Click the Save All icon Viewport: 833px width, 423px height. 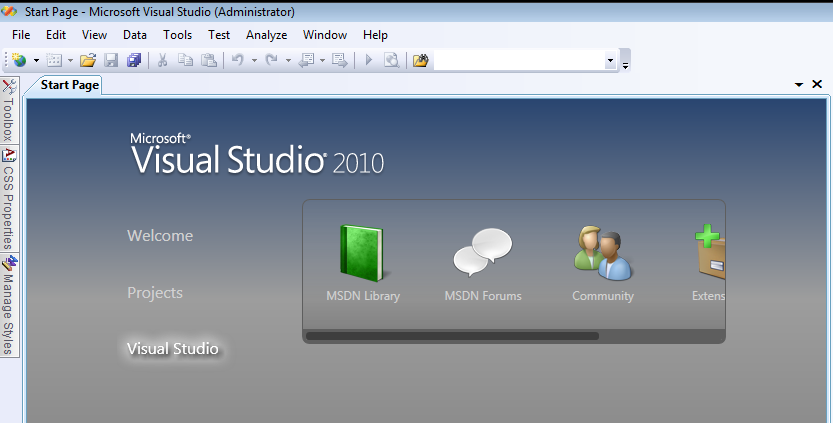134,60
